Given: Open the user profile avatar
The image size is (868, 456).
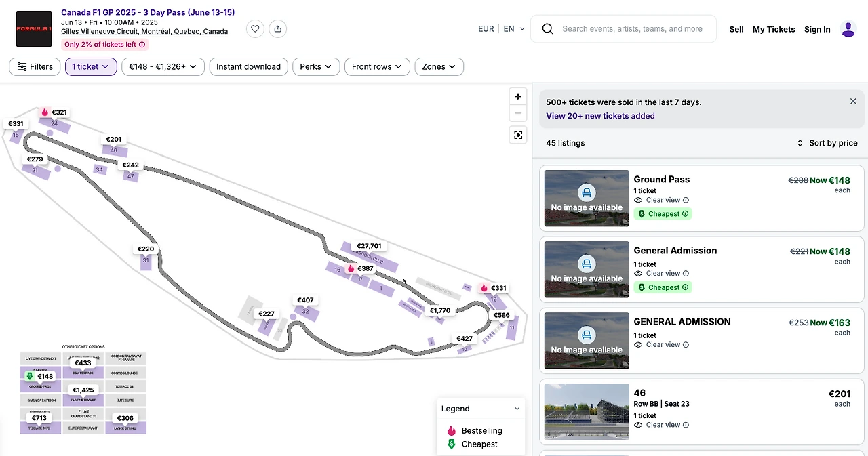Looking at the screenshot, I should pos(848,29).
